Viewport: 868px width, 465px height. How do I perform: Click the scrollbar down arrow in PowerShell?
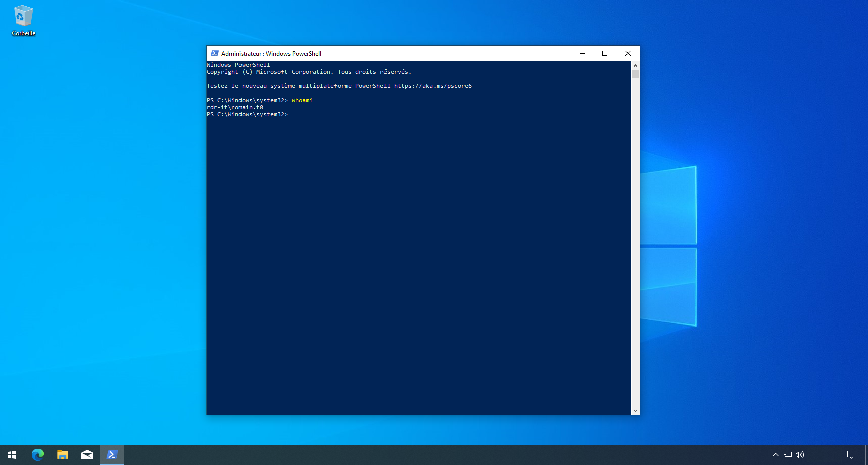click(635, 411)
